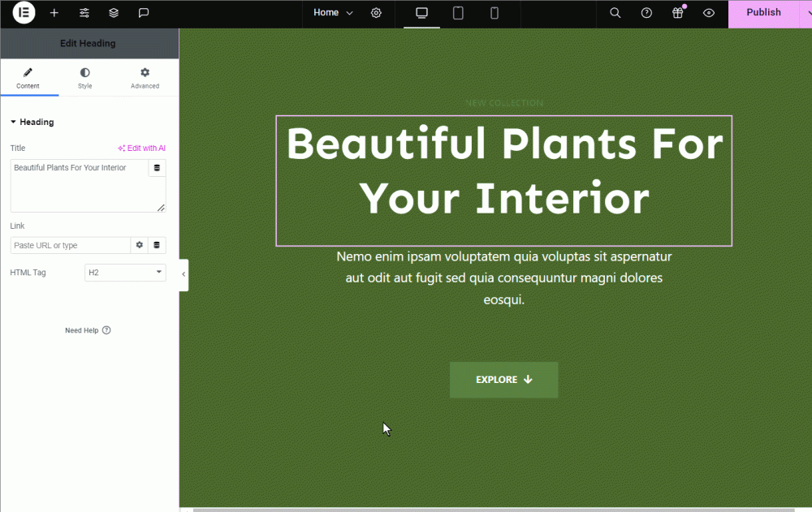Switch to tablet view mode
Screen dimensions: 812x512
pos(458,13)
